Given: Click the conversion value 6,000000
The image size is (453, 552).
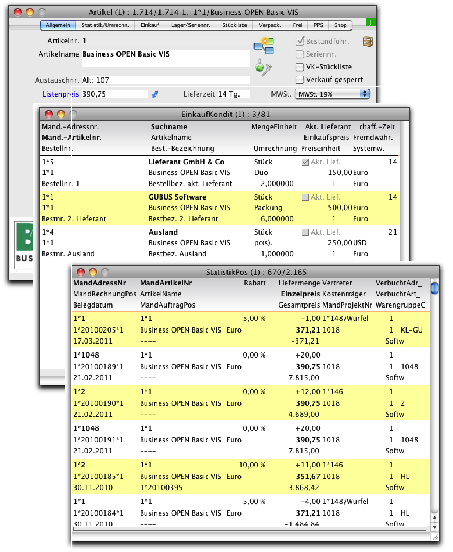Looking at the screenshot, I should [x=277, y=219].
